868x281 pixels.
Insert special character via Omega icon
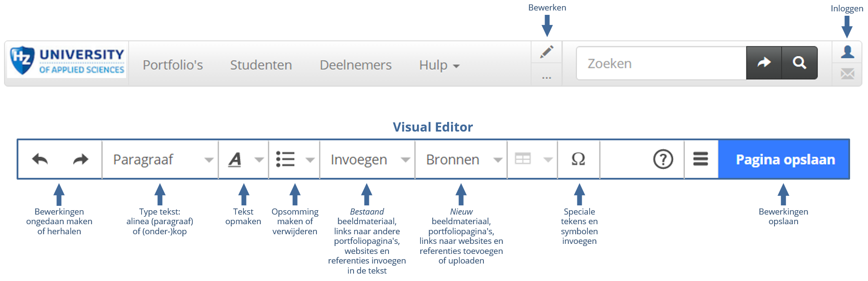579,160
